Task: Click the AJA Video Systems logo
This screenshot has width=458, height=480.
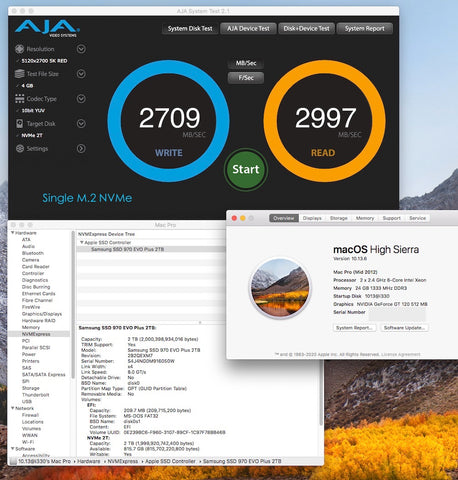Action: pyautogui.click(x=47, y=28)
